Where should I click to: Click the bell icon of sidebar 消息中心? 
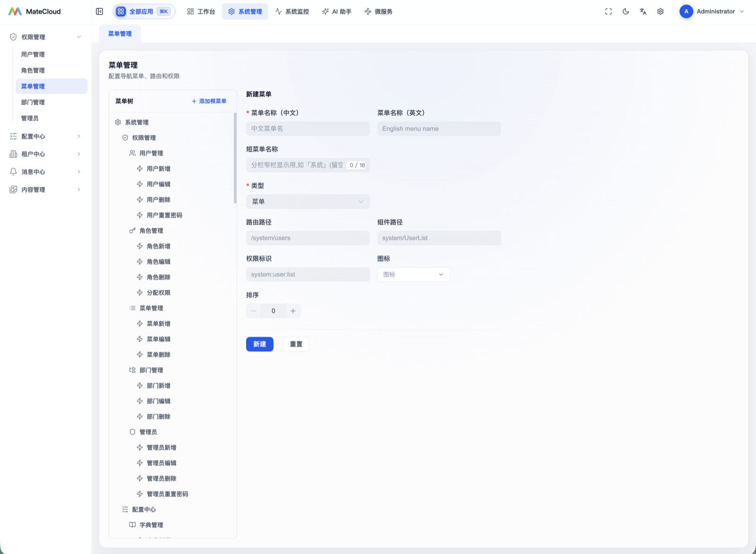[13, 172]
